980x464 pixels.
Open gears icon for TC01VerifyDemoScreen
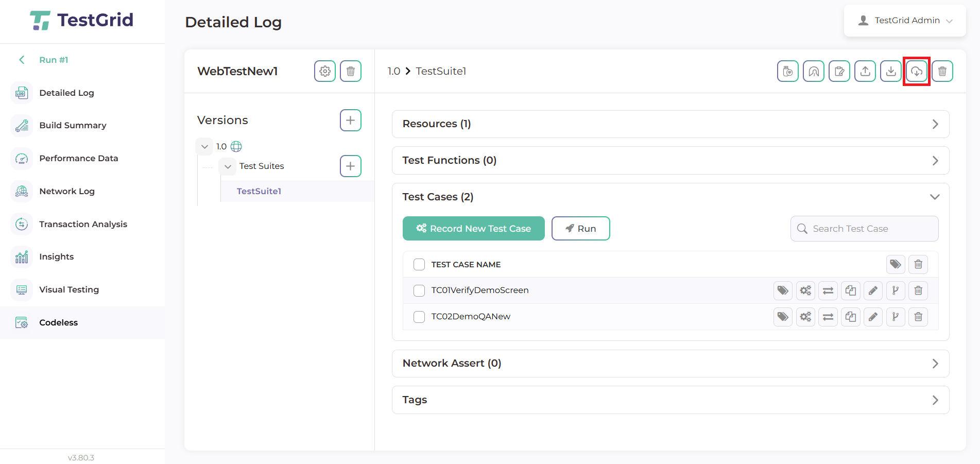(x=805, y=290)
